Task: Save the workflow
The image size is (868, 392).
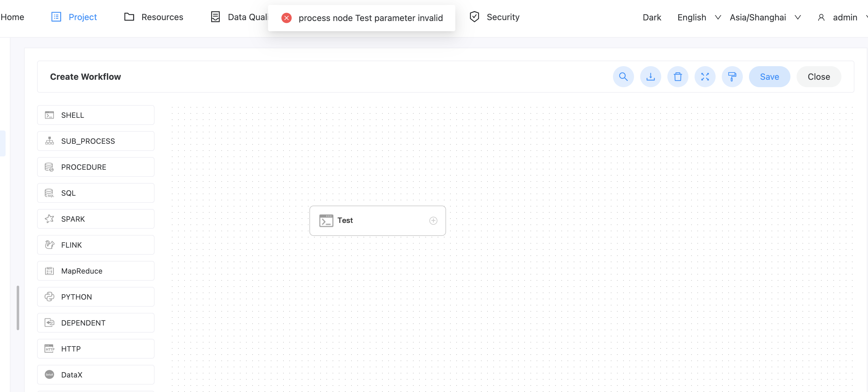Action: pos(769,76)
